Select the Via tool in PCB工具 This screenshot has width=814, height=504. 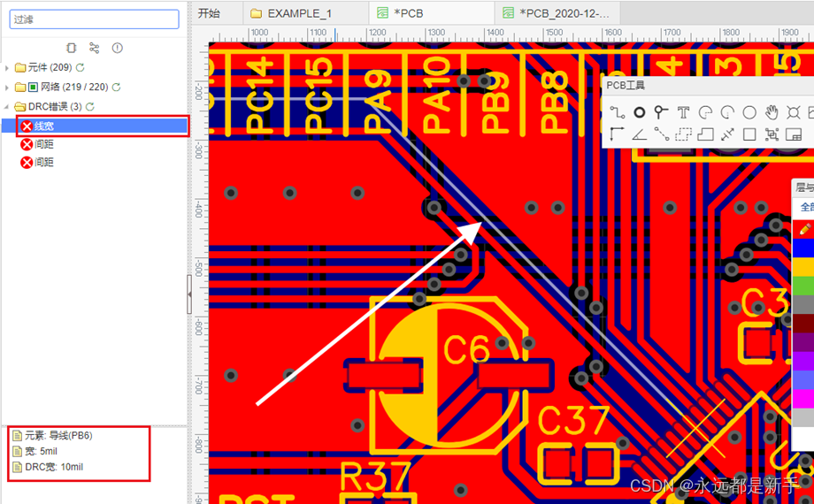pos(661,112)
